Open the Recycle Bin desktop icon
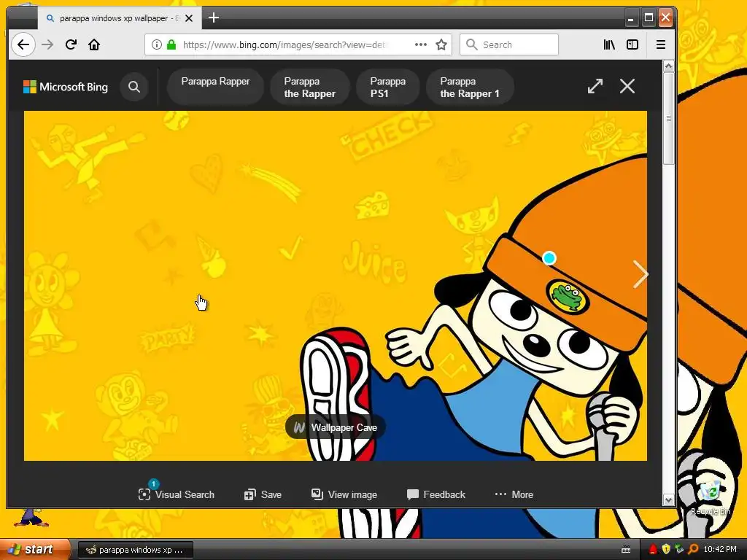 tap(710, 497)
